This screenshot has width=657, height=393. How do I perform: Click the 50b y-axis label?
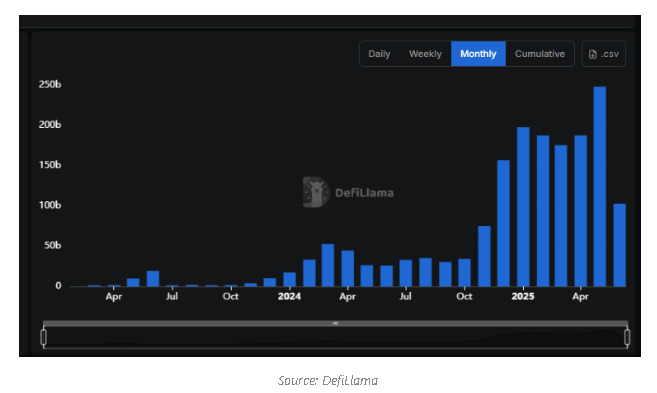click(52, 246)
